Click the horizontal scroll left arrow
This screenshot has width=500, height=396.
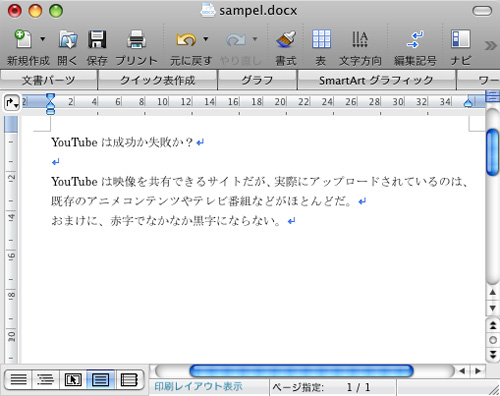(462, 371)
